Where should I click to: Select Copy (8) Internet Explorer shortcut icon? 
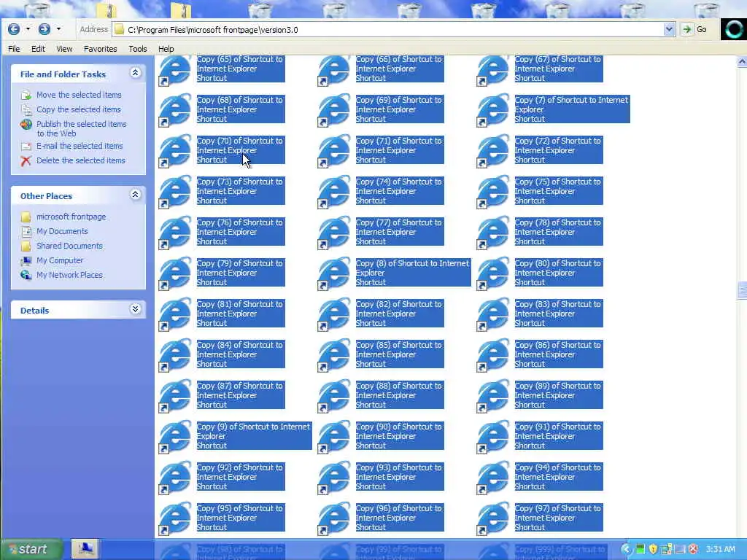(x=334, y=273)
